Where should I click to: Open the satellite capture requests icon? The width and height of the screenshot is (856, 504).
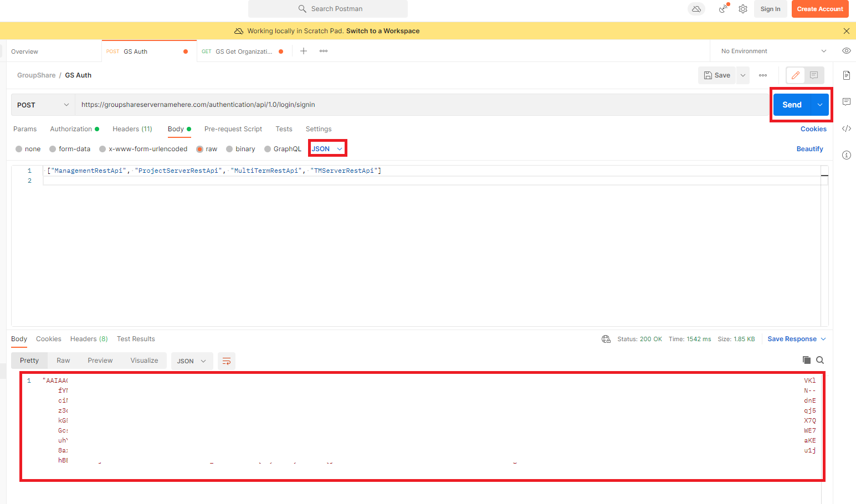pos(724,9)
